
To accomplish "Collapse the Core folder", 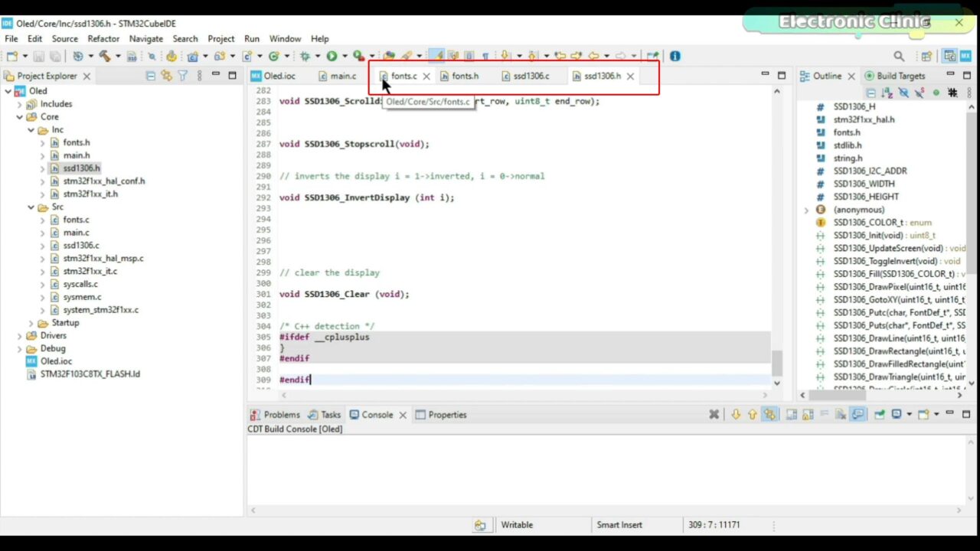I will pos(20,117).
